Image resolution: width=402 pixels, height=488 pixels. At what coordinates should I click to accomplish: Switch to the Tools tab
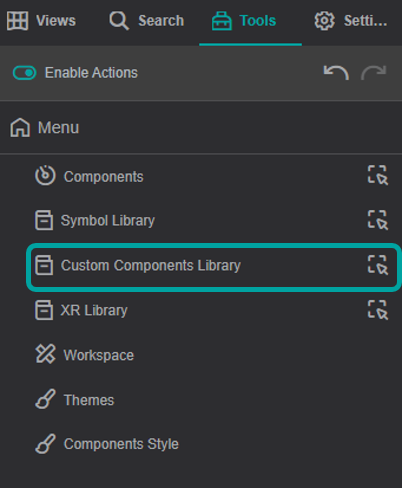(x=244, y=21)
